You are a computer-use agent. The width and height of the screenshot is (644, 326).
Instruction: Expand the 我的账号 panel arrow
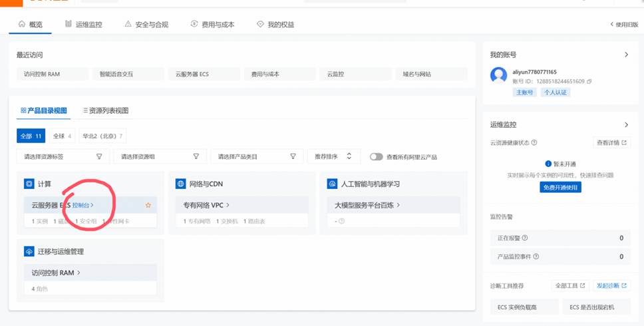tap(626, 55)
